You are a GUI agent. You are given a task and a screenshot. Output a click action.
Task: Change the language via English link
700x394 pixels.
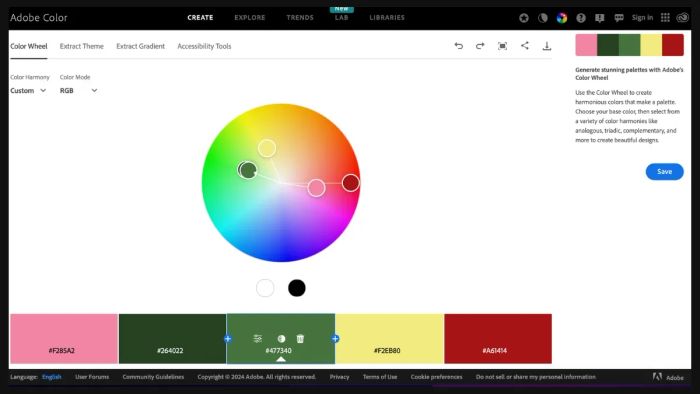(52, 377)
